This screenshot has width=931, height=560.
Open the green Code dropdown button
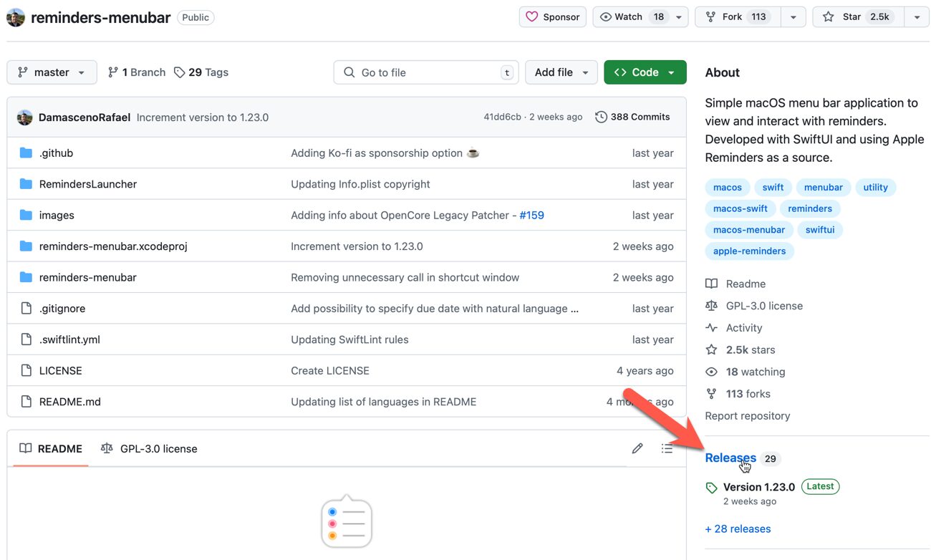[x=645, y=72]
